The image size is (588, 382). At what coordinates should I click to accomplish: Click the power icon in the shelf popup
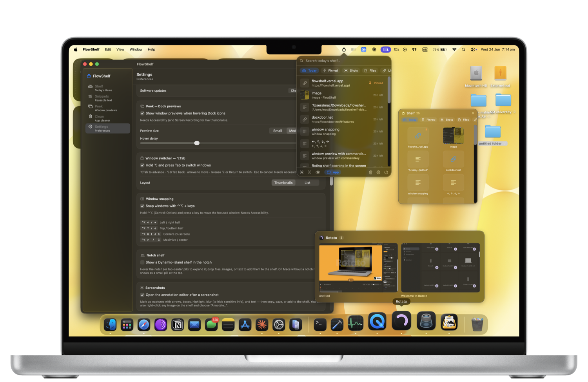tap(386, 172)
